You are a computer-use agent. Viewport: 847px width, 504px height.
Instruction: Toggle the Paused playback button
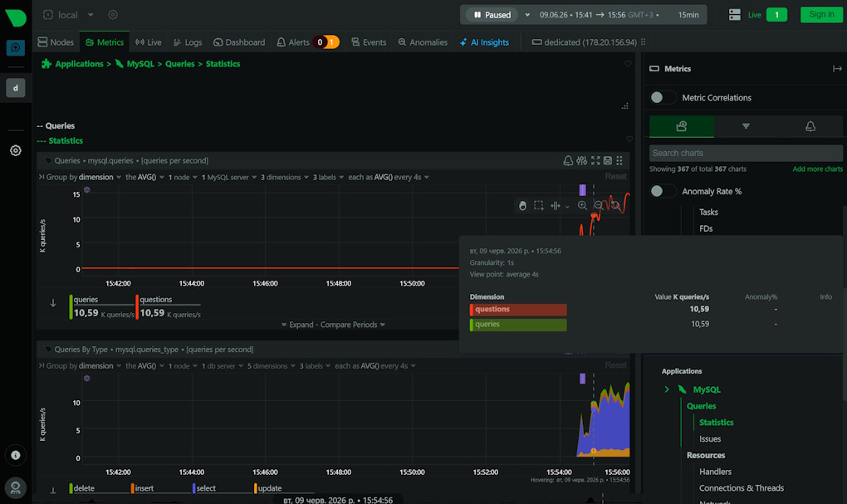click(492, 15)
